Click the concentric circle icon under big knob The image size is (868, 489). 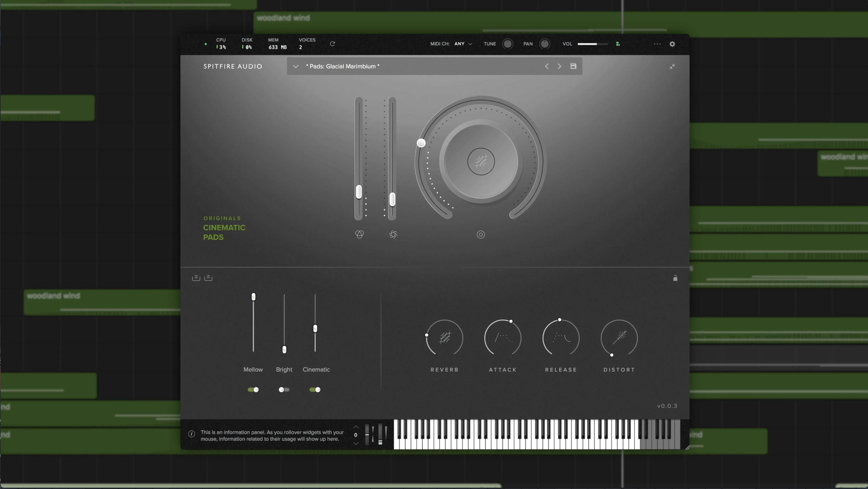click(x=481, y=234)
